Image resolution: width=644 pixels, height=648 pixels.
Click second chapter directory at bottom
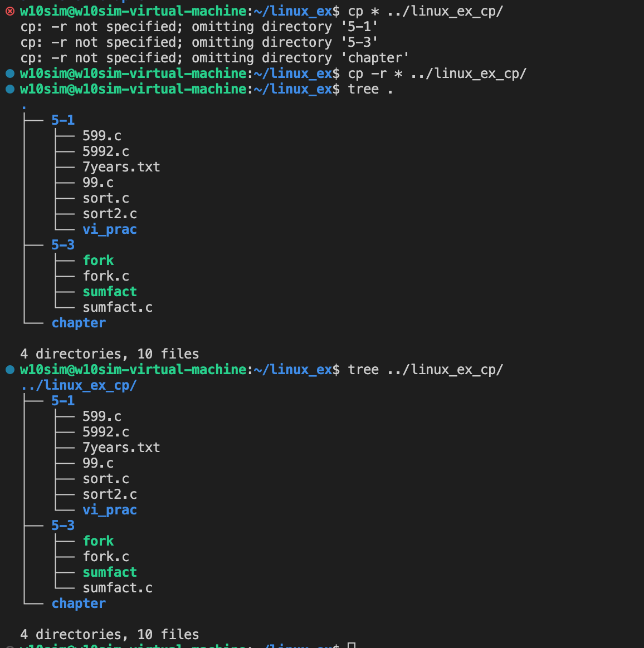pyautogui.click(x=79, y=603)
